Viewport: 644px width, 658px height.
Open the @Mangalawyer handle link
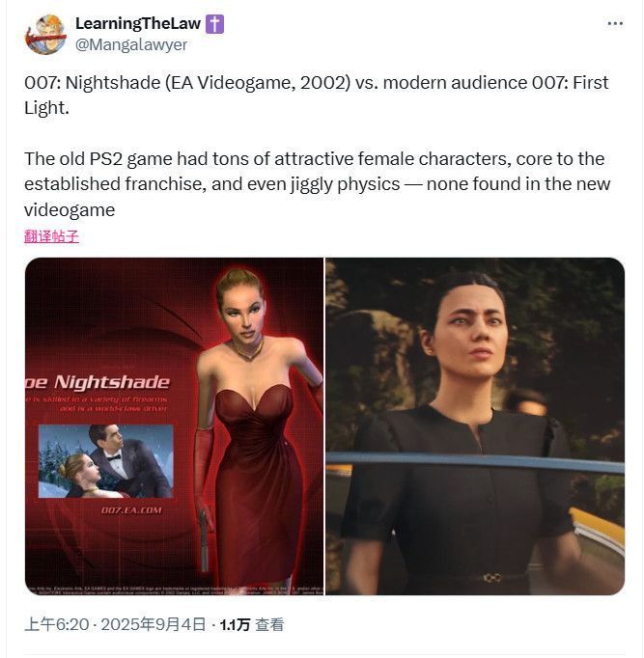point(131,44)
